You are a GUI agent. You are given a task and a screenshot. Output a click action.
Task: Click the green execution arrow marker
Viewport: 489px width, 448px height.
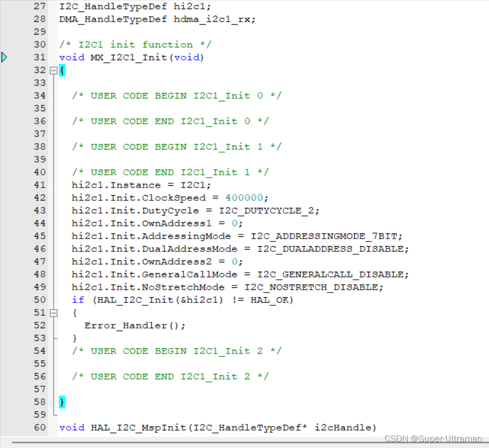[x=5, y=57]
